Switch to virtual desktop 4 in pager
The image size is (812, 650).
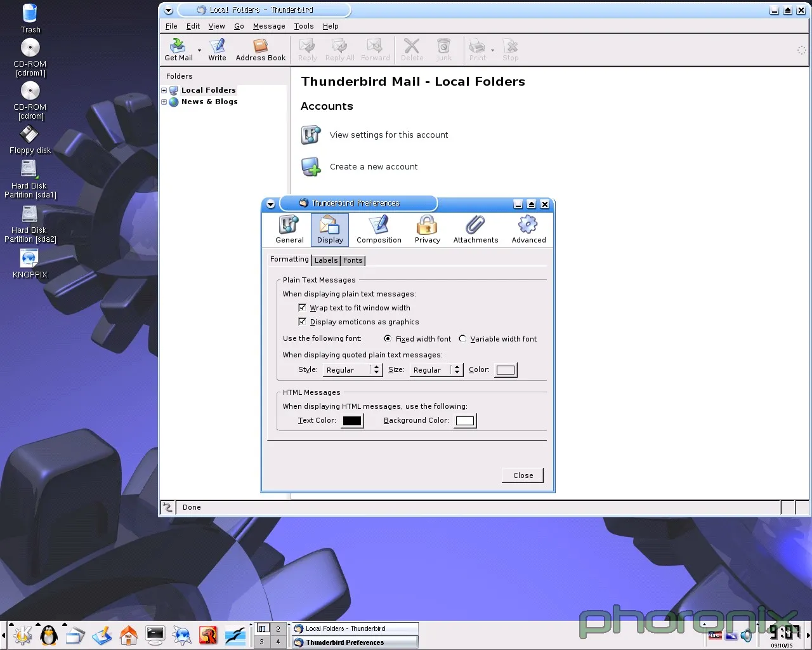(x=278, y=642)
